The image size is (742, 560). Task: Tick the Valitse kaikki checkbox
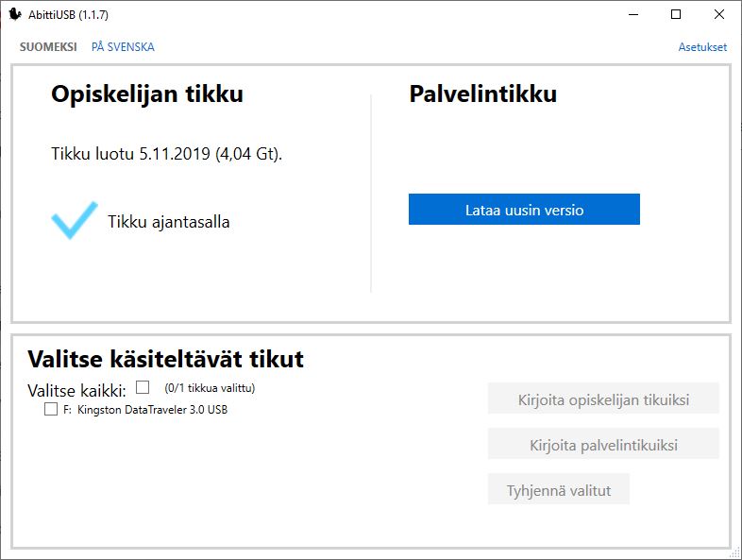[143, 387]
